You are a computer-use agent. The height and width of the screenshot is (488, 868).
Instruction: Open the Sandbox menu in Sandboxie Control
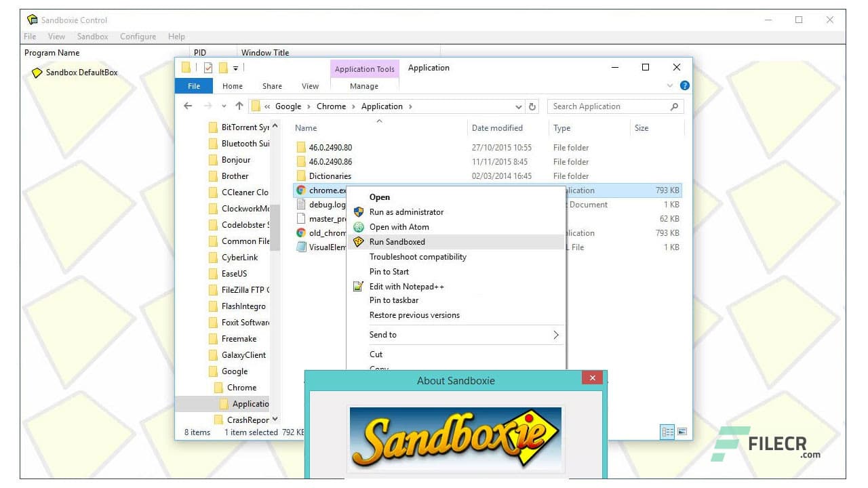[92, 37]
